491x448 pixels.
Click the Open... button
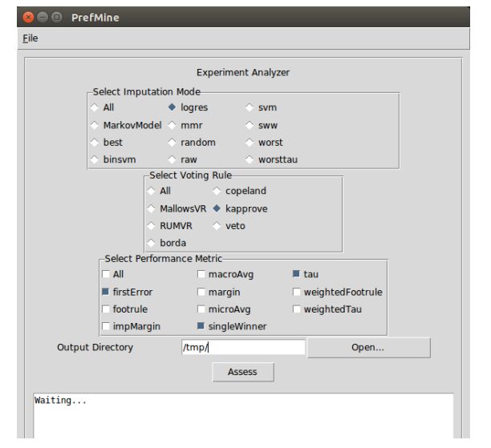(368, 347)
